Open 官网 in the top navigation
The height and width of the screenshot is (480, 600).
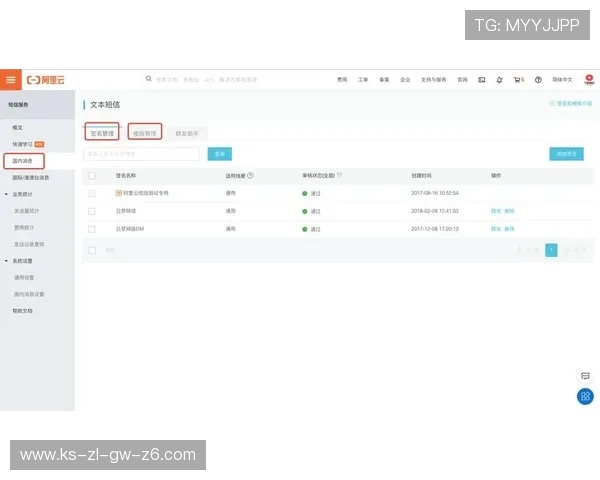pos(462,80)
